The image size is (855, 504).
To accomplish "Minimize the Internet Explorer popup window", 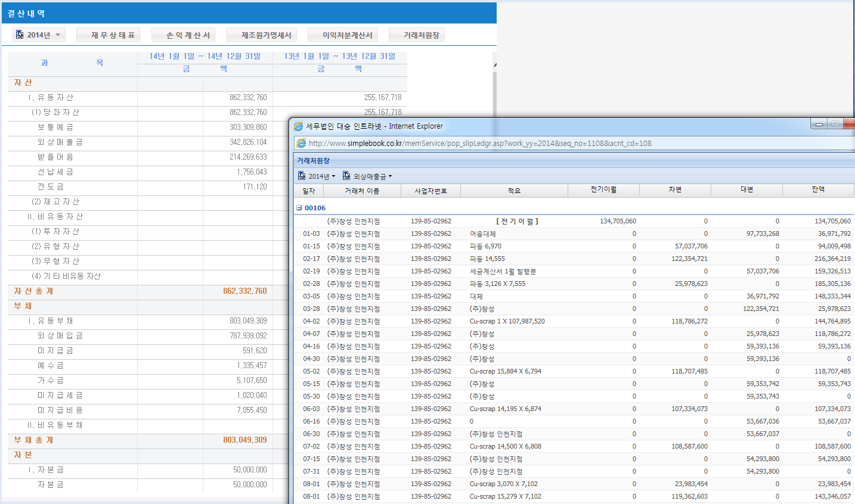I will tap(819, 124).
